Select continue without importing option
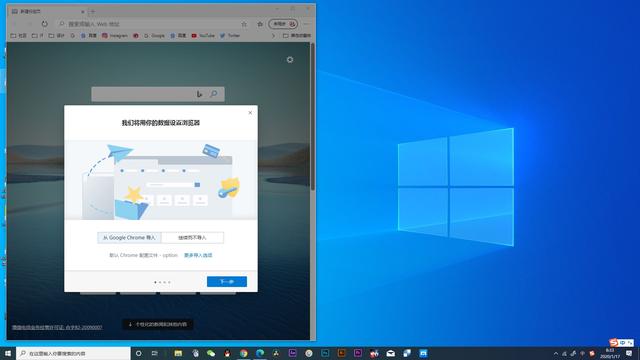The height and width of the screenshot is (360, 640). [x=192, y=238]
